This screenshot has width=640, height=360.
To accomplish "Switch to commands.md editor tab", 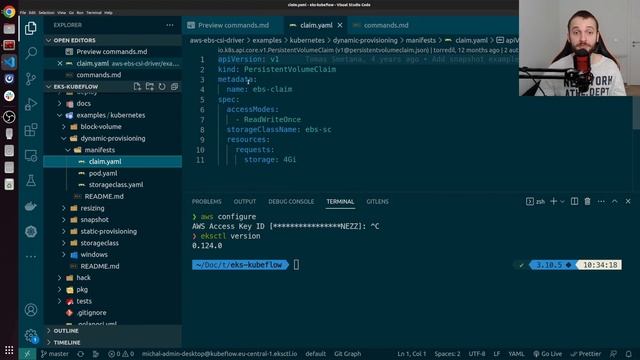I will point(386,25).
